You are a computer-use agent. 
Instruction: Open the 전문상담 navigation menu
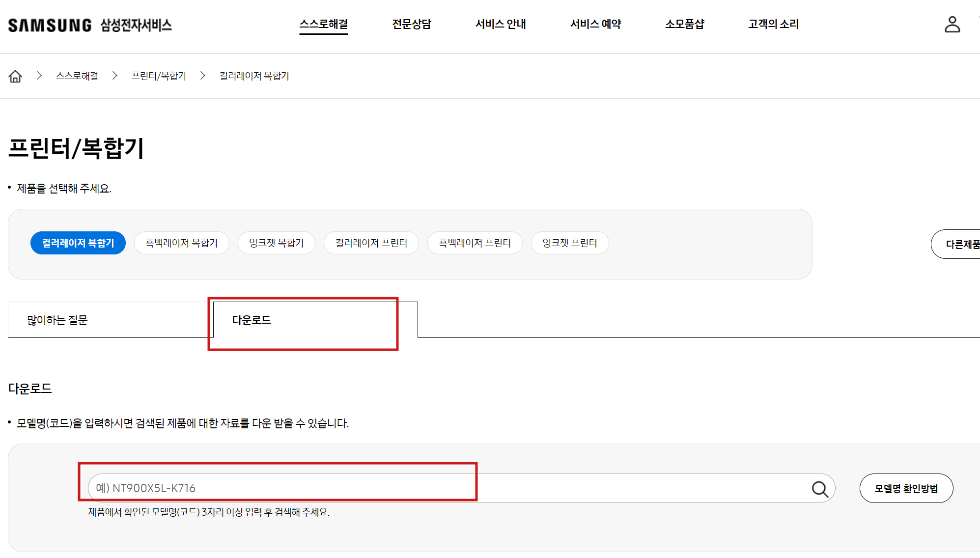click(x=412, y=24)
